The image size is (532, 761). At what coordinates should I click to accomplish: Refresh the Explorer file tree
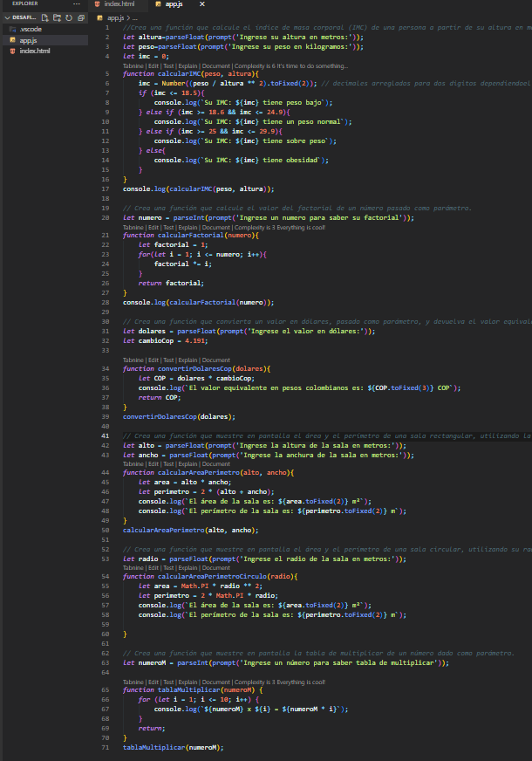click(x=69, y=17)
